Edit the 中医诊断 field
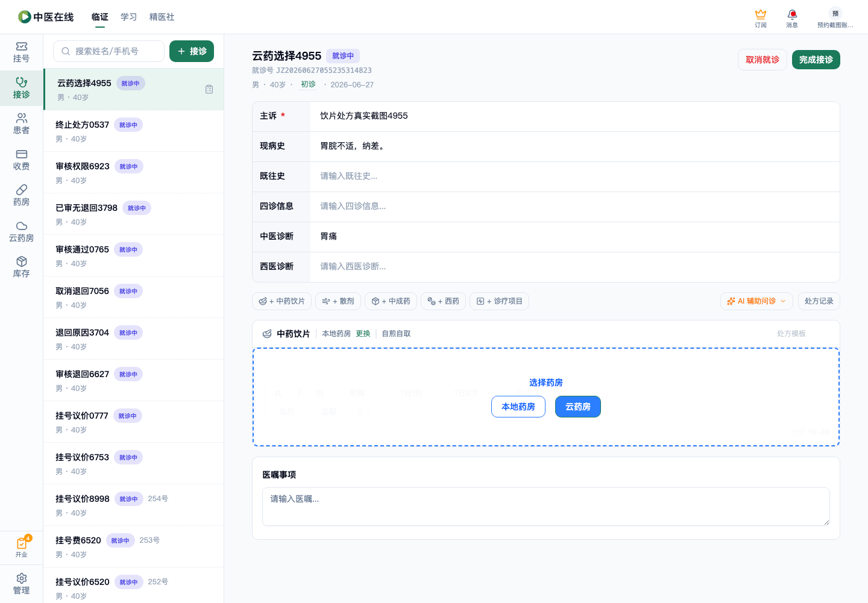Image resolution: width=868 pixels, height=603 pixels. pyautogui.click(x=575, y=237)
